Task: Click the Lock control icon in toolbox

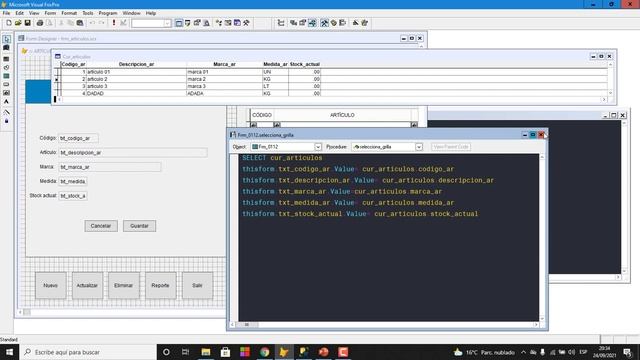Action: 7,121
